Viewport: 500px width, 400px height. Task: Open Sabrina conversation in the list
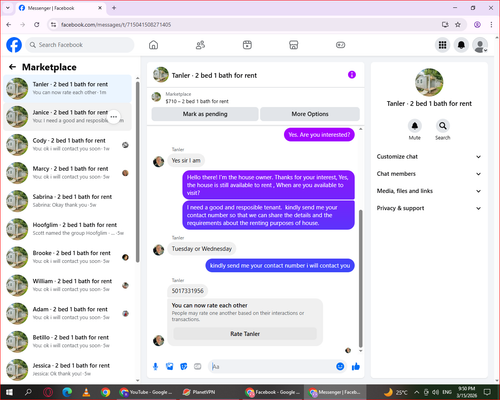68,201
